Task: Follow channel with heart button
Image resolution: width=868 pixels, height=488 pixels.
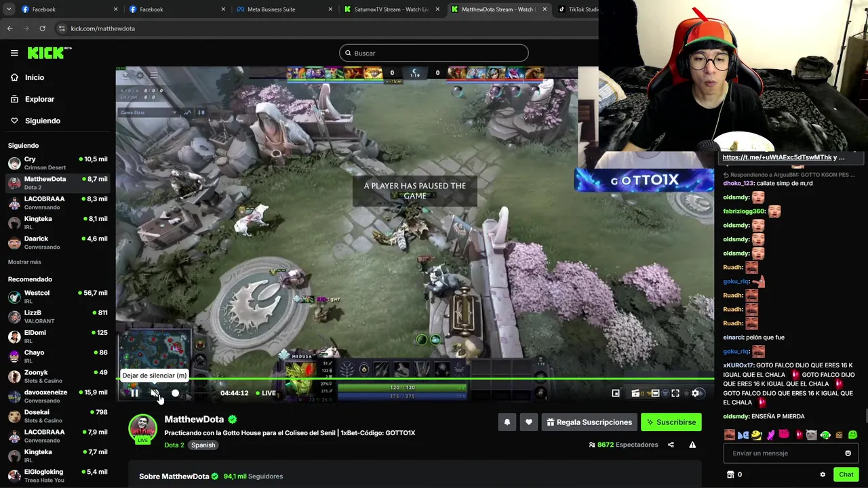Action: [528, 422]
